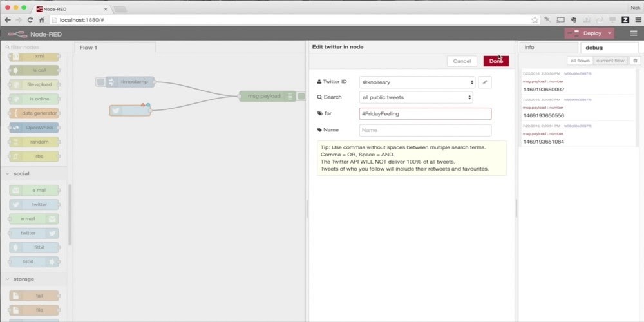Screen dimensions: 644x322
Task: Open the Twitter ID dropdown
Action: pyautogui.click(x=417, y=82)
